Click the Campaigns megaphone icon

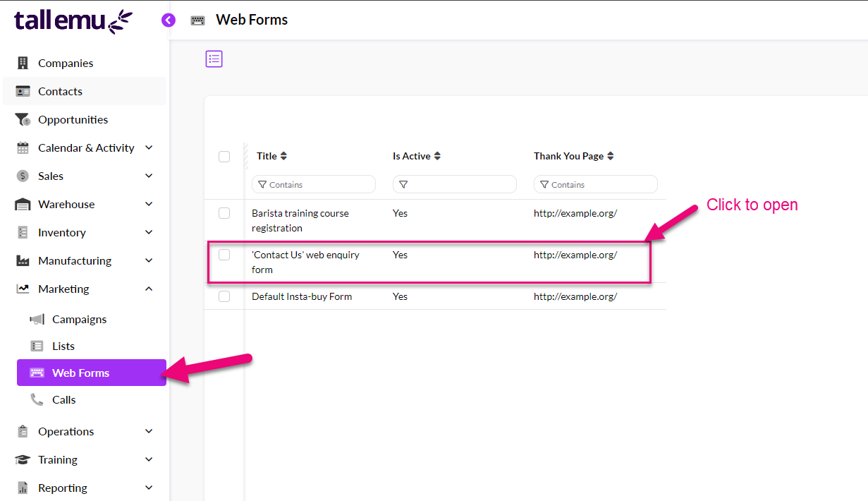pyautogui.click(x=37, y=320)
